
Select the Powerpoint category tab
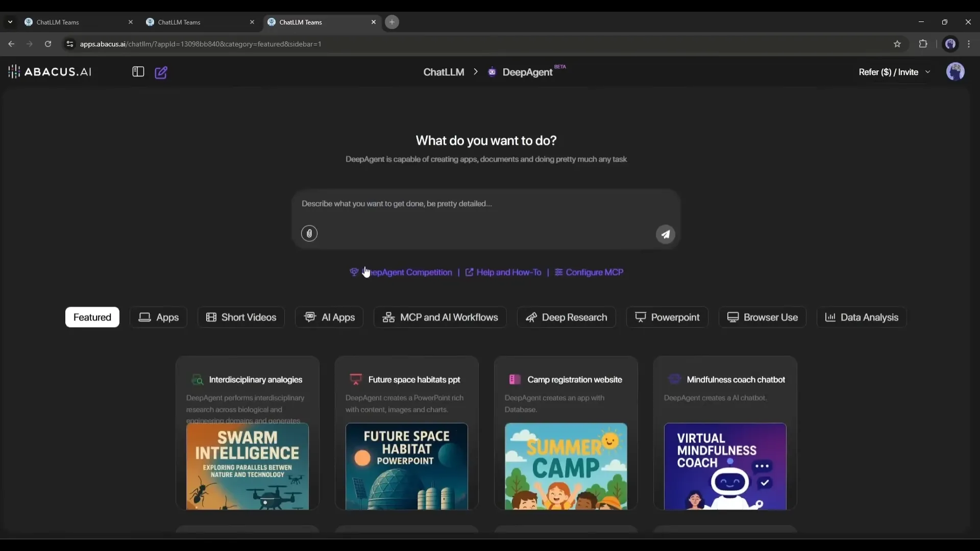point(667,317)
